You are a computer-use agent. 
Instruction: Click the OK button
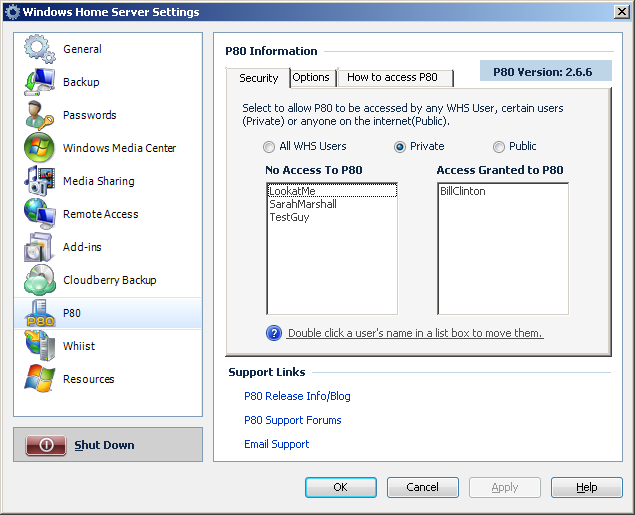[341, 487]
